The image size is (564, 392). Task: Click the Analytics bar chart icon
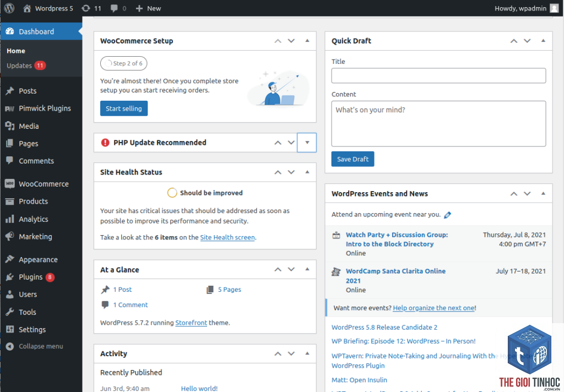[10, 219]
